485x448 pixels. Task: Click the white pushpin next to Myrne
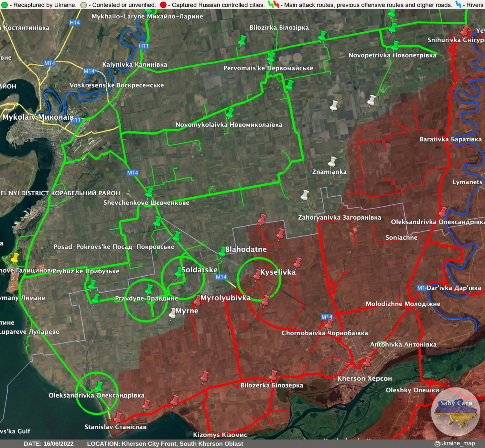(x=173, y=313)
